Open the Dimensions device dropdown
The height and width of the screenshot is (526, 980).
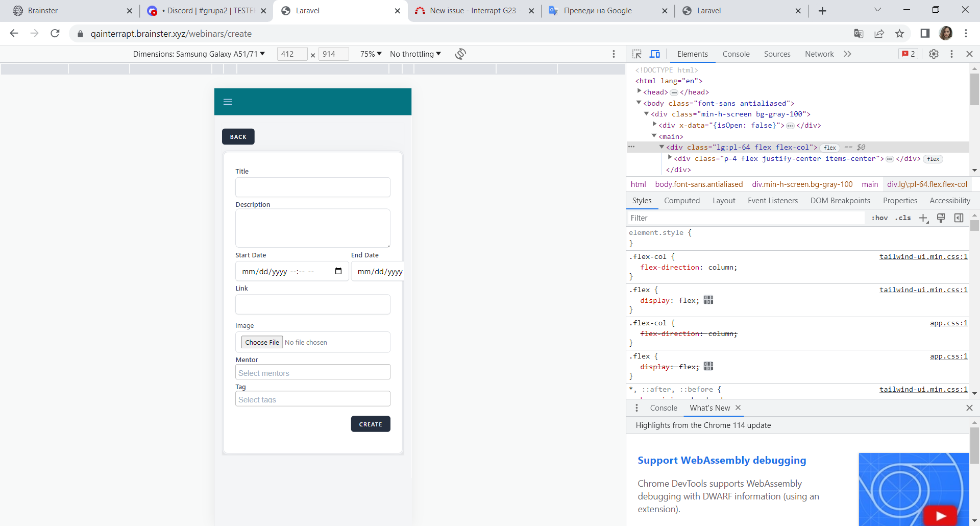tap(199, 54)
